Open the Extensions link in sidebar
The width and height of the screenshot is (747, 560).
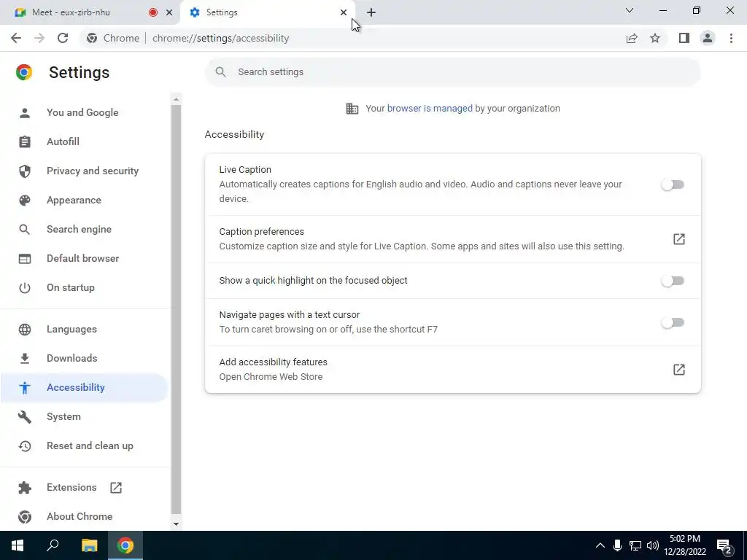coord(71,487)
